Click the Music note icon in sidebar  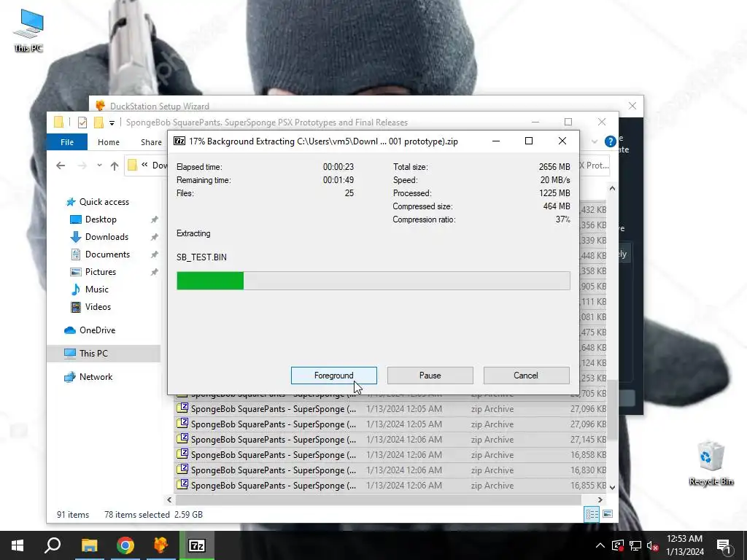76,289
